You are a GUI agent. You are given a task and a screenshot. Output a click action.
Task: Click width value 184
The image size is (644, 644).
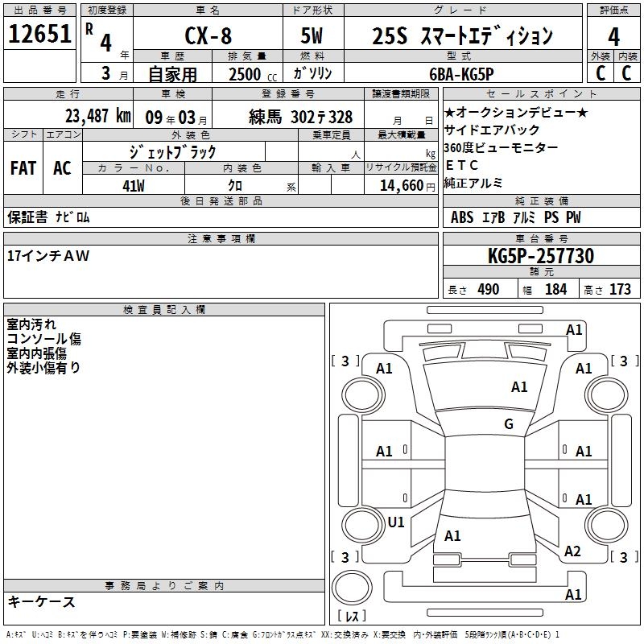(555, 290)
